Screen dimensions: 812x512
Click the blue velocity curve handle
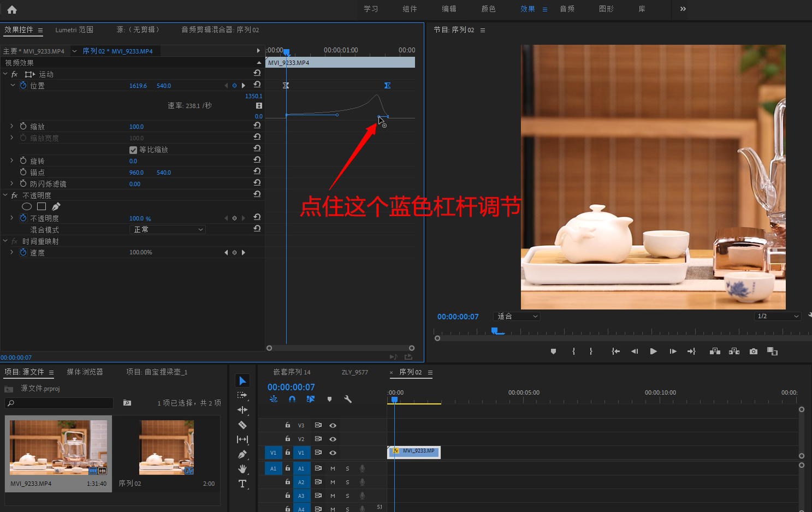(380, 116)
